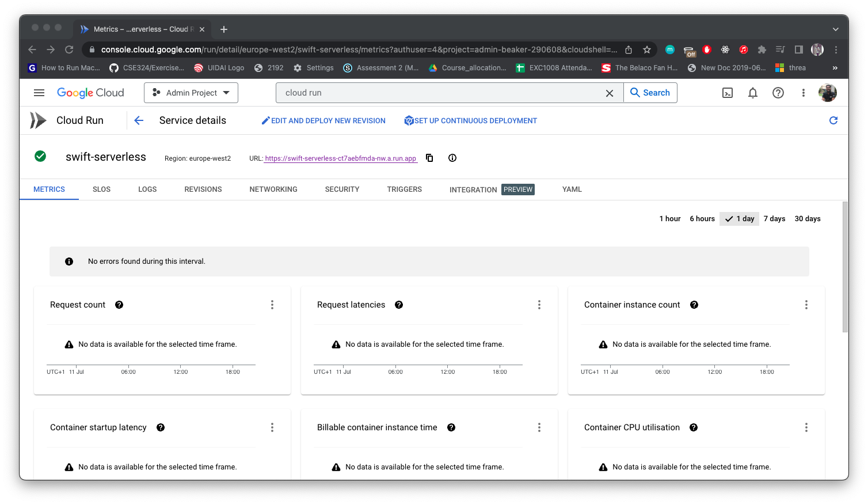Open the Security tab
The width and height of the screenshot is (868, 504).
pos(342,190)
